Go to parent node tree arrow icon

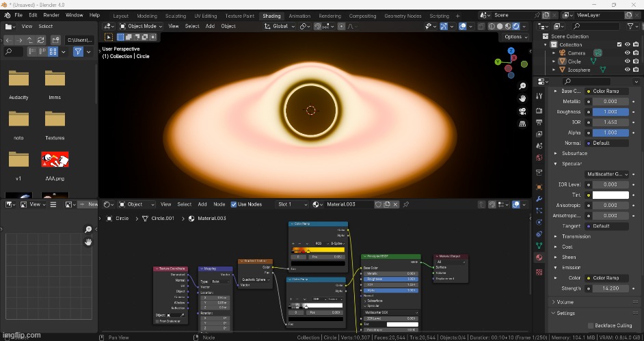tap(482, 204)
